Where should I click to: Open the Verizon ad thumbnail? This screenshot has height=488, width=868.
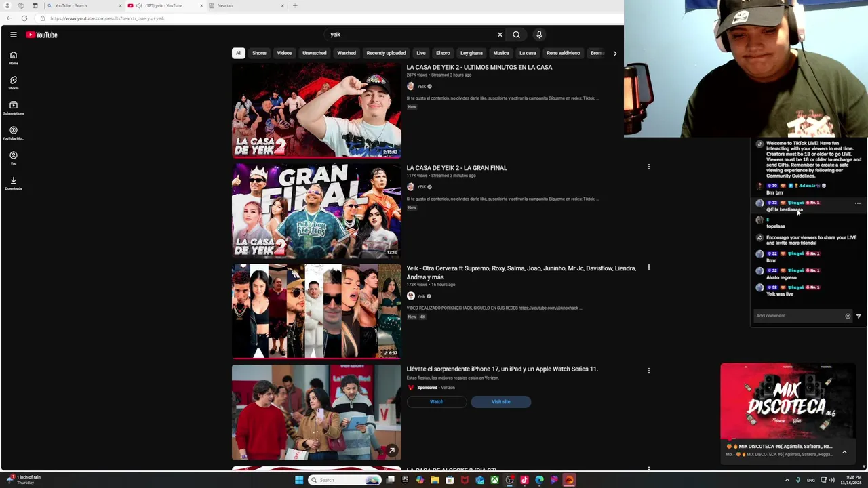(317, 412)
